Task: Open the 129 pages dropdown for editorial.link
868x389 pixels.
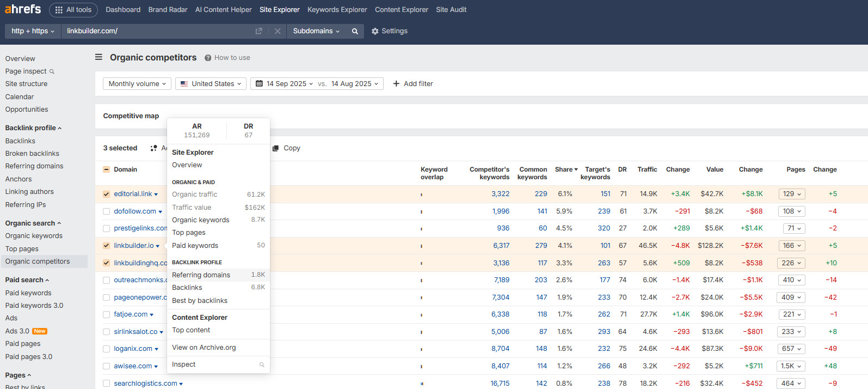Action: coord(791,194)
